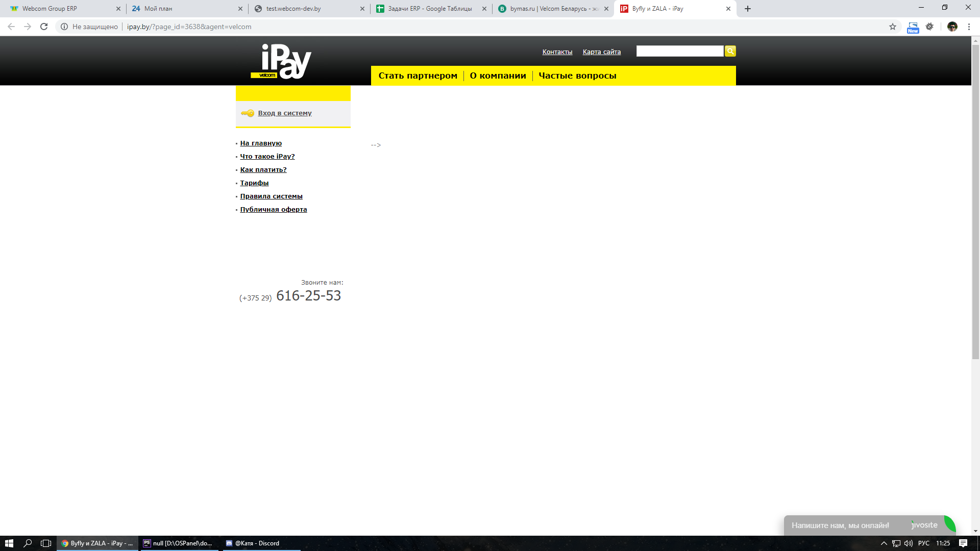Bookmark this page with the star icon
Viewport: 980px width, 551px height.
892,27
